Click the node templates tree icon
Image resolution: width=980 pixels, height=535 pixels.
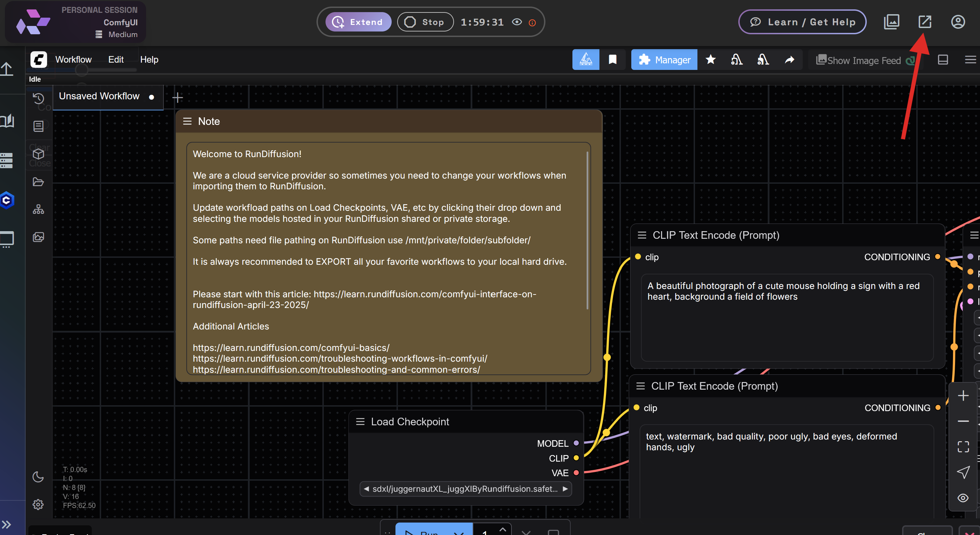click(38, 209)
